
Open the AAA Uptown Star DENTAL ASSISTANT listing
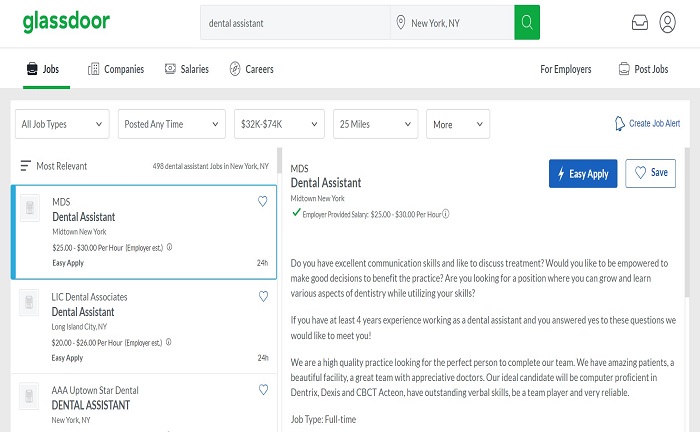click(x=91, y=405)
